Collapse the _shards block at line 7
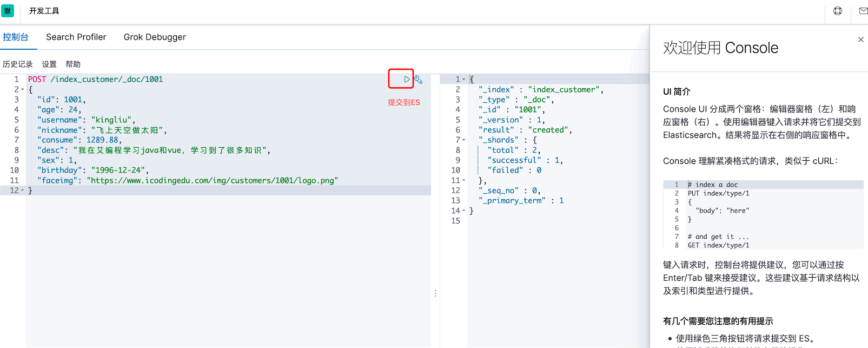Image resolution: width=868 pixels, height=348 pixels. click(463, 140)
